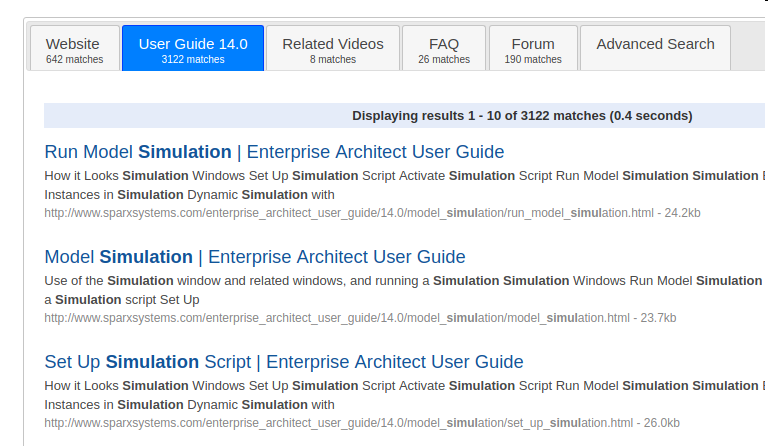Viewport: 768px width, 446px height.
Task: Click the set_up_simulation.html URL text
Action: (x=362, y=423)
